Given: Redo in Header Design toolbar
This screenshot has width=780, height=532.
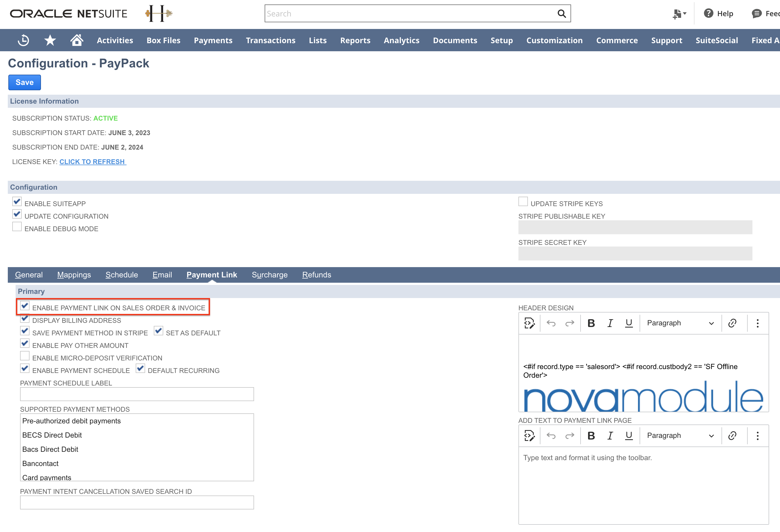Looking at the screenshot, I should (x=570, y=323).
